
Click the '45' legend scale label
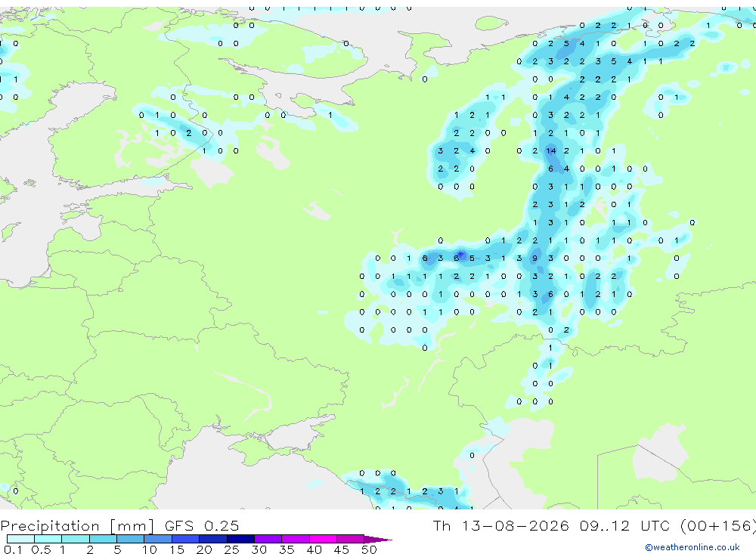coord(342,549)
